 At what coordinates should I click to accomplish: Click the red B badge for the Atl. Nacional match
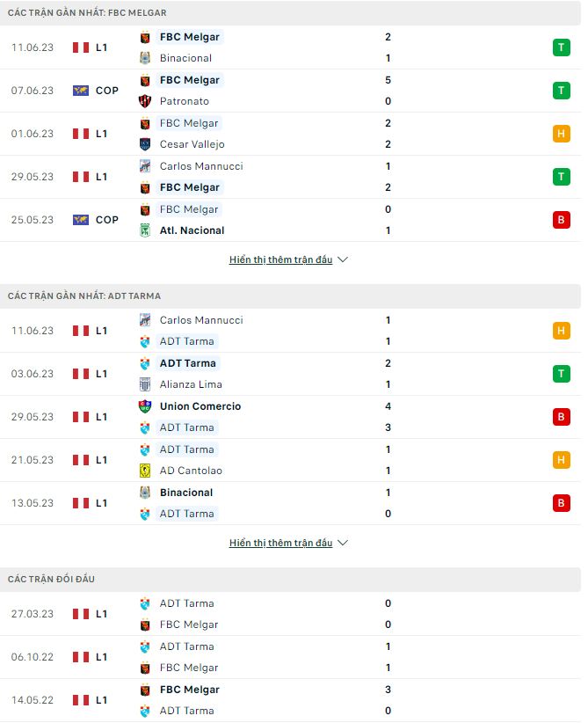click(561, 220)
